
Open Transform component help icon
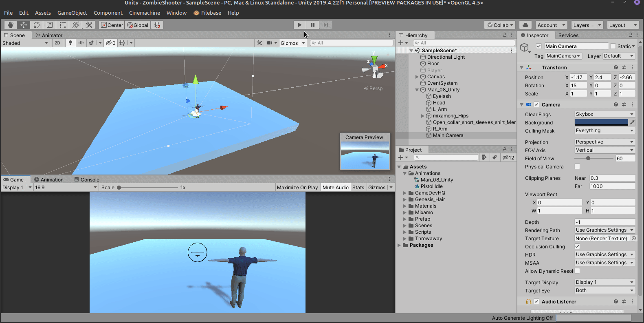[616, 67]
